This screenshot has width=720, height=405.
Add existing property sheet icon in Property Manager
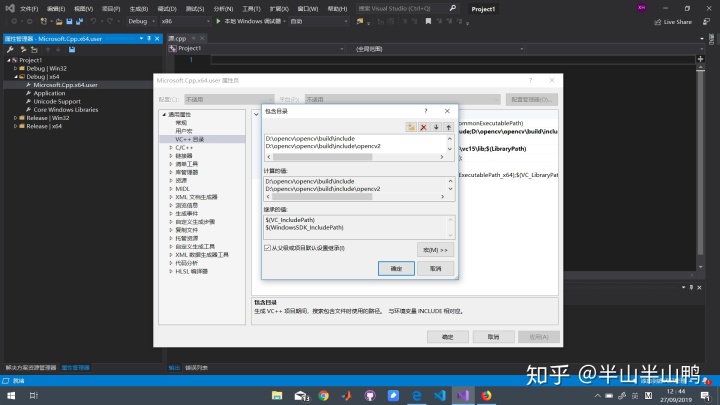(34, 50)
